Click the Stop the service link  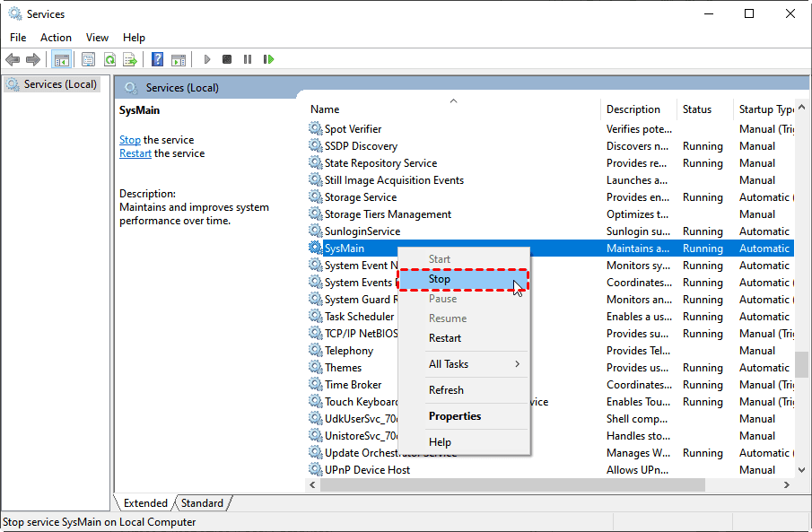[x=130, y=139]
